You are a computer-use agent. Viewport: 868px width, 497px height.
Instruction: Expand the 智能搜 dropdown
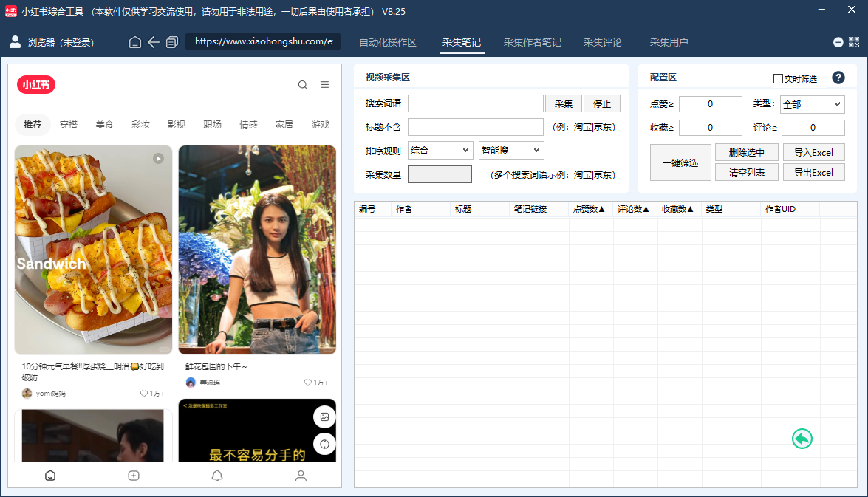point(511,150)
